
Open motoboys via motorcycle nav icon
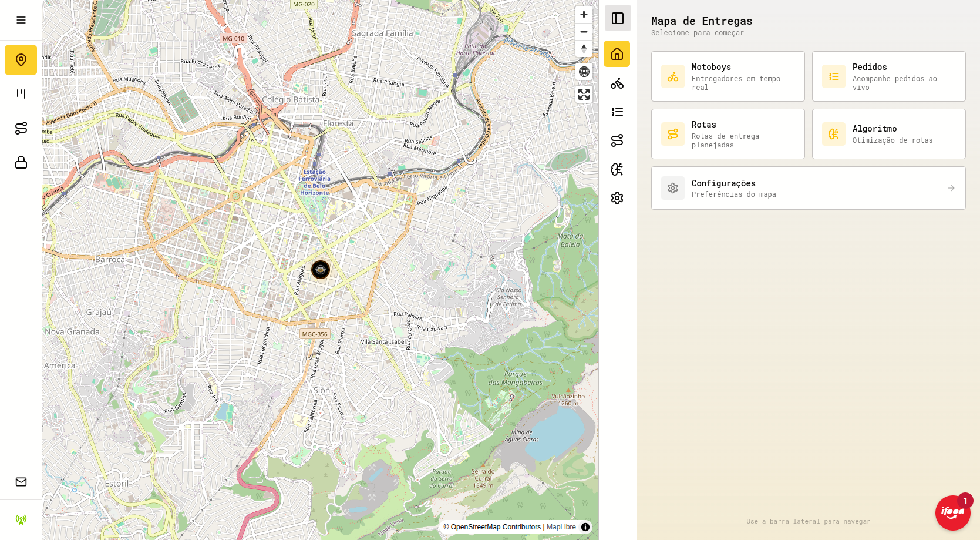[x=617, y=83]
